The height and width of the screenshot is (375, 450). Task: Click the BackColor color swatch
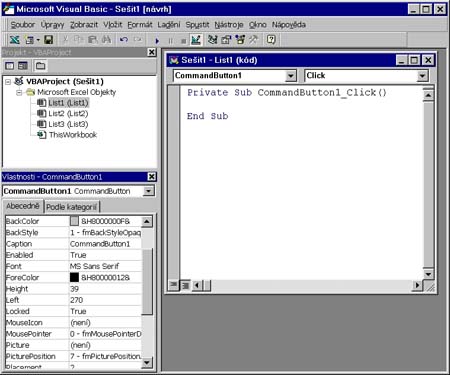[74, 221]
